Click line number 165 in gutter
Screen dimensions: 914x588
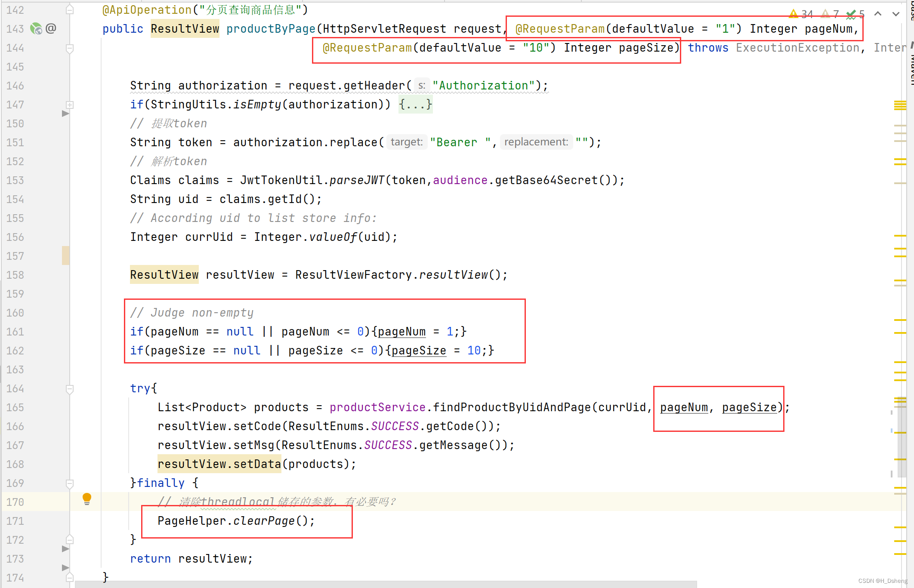pos(15,407)
